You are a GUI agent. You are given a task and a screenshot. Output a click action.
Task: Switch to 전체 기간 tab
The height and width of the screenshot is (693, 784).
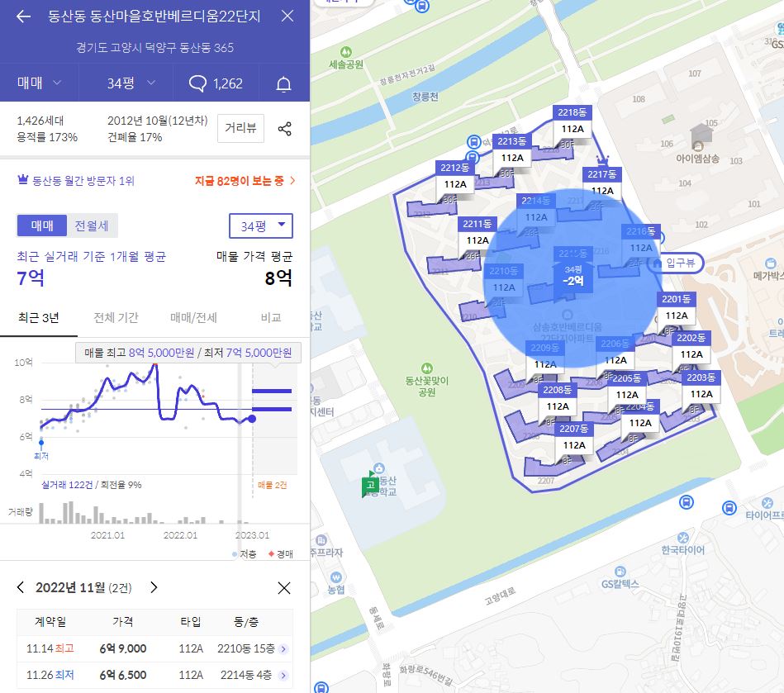(116, 317)
